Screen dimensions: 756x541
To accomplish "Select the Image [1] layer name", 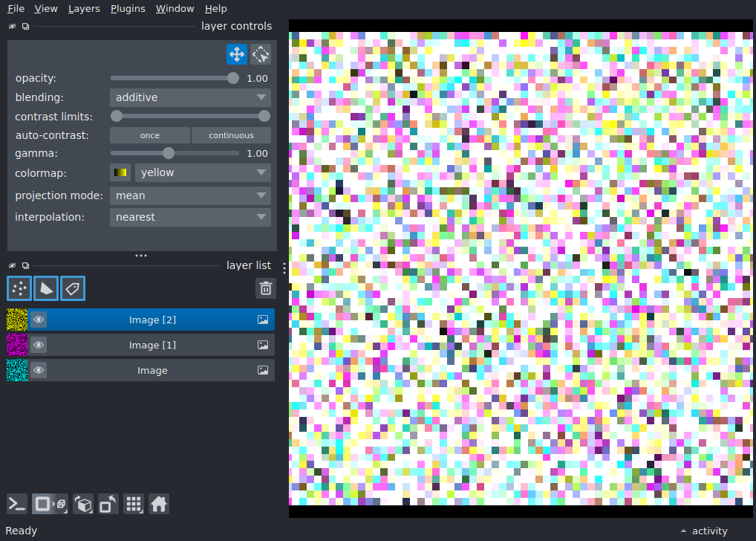I will point(152,345).
